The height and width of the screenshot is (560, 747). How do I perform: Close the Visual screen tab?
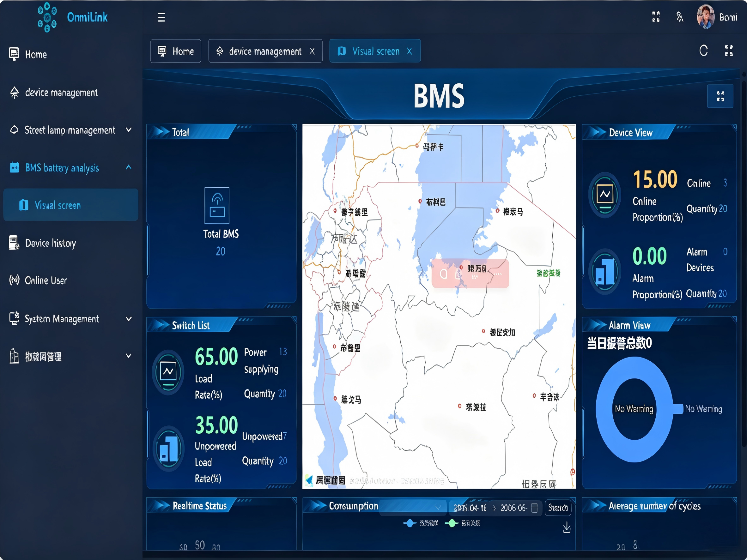[x=409, y=51]
